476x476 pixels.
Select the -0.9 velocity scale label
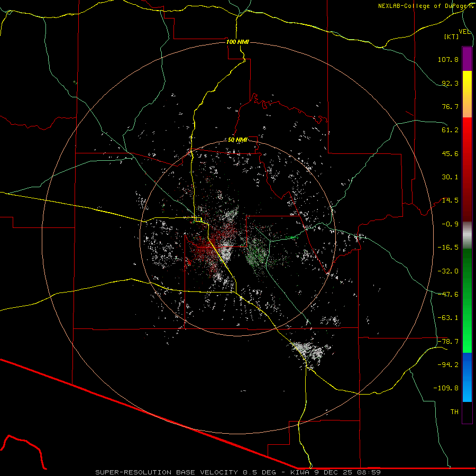[x=450, y=224]
